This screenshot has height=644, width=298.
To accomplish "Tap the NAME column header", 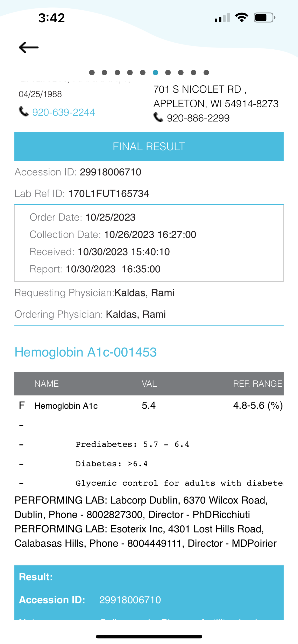I will pyautogui.click(x=47, y=384).
